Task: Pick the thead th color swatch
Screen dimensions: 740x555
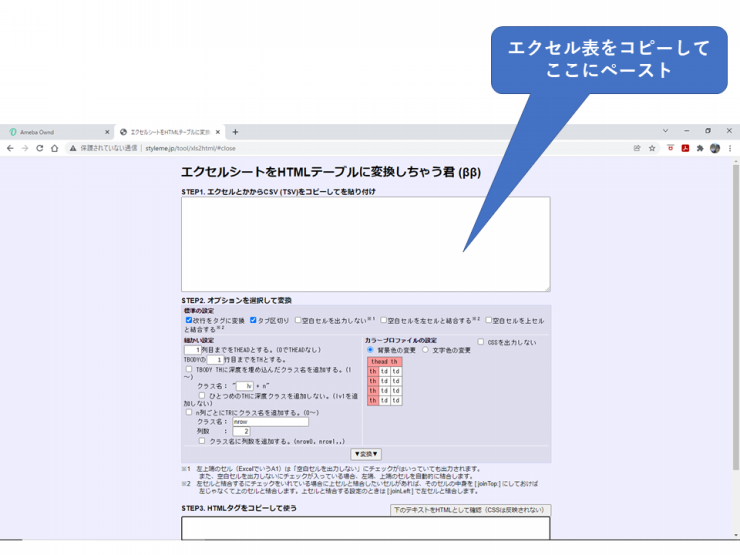Action: (x=385, y=362)
